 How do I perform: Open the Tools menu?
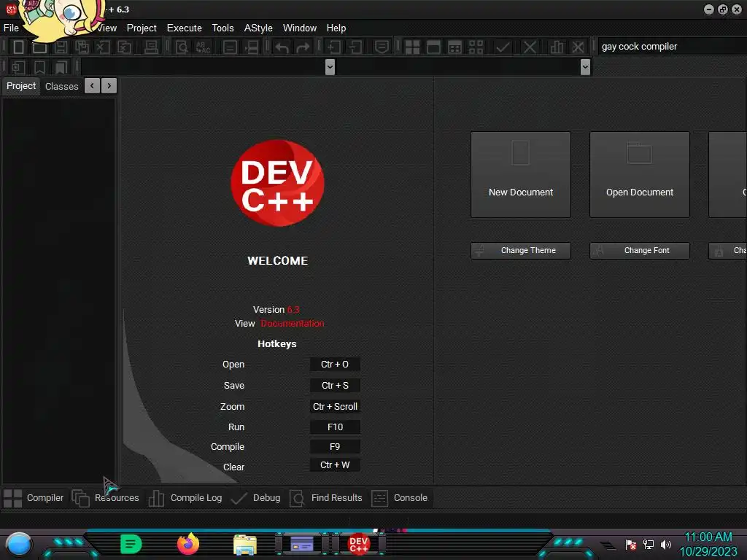click(x=223, y=28)
